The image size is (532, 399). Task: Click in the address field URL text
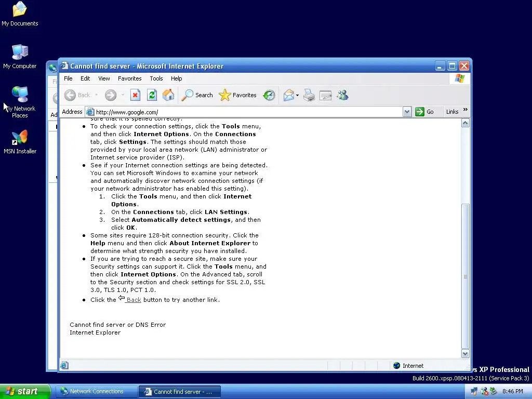[x=127, y=112]
